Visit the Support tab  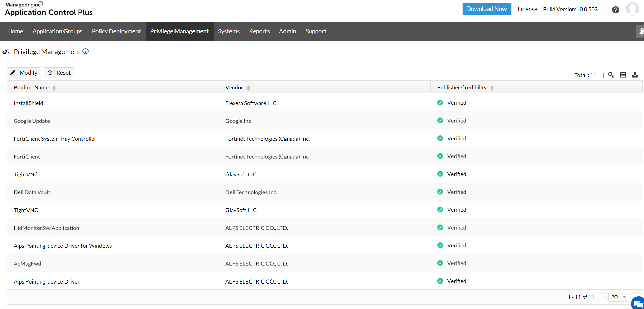coord(316,31)
